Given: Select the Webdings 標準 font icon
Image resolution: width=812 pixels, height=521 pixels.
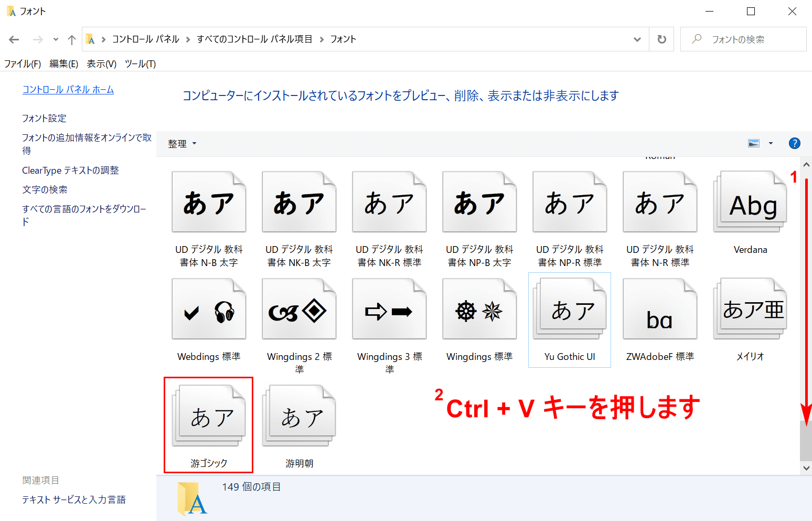Looking at the screenshot, I should (209, 309).
